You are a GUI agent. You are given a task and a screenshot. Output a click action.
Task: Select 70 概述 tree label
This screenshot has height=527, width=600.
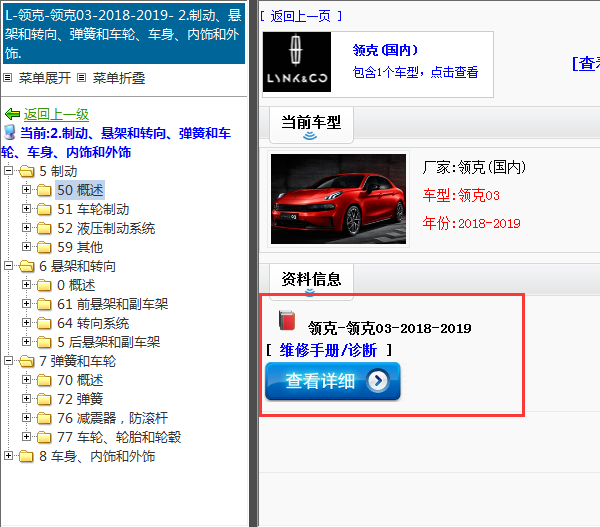[80, 380]
